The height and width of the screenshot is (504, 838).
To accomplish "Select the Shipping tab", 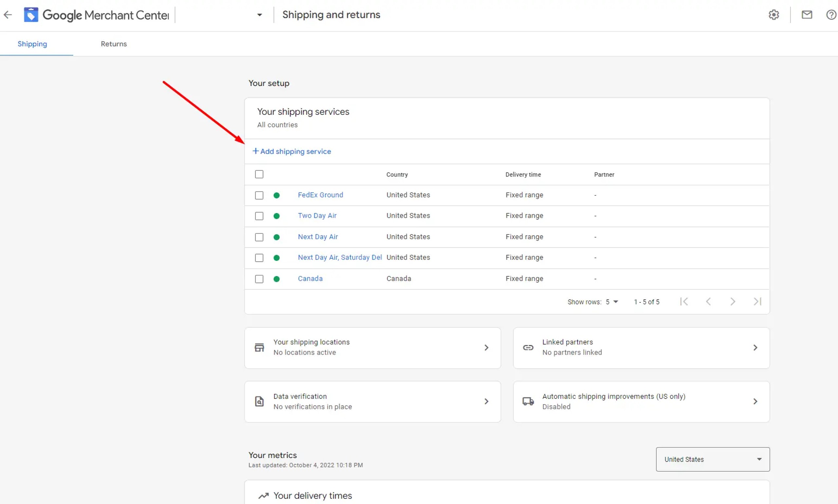I will [32, 44].
